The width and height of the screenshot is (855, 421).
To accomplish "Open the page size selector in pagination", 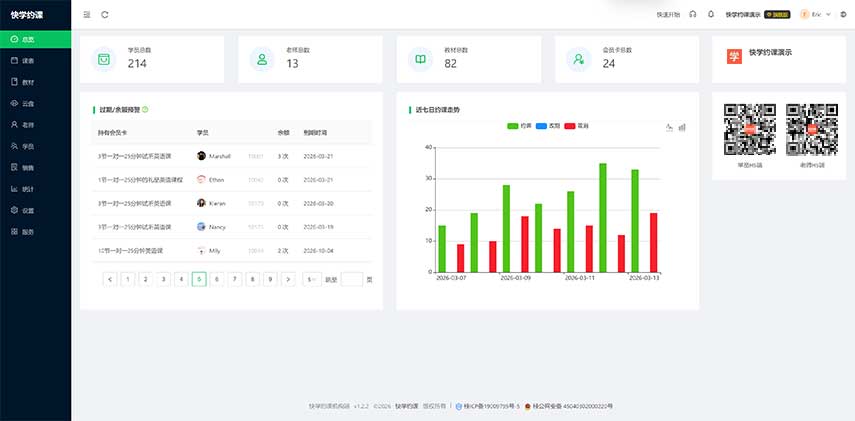I will pyautogui.click(x=312, y=280).
